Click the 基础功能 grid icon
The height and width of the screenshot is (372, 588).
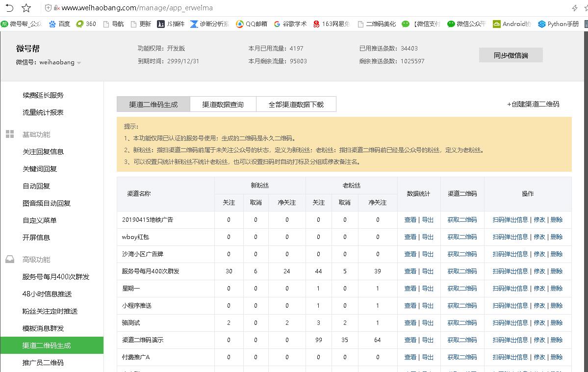point(10,134)
